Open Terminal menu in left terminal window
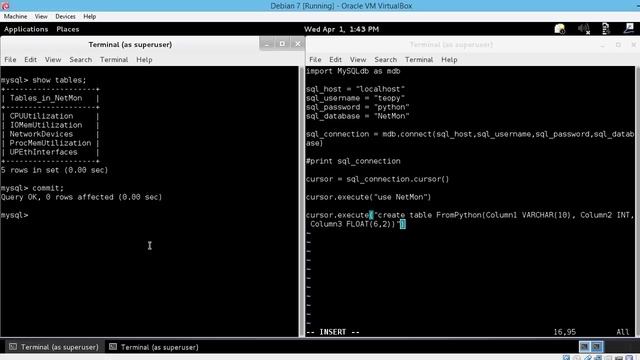 (114, 60)
